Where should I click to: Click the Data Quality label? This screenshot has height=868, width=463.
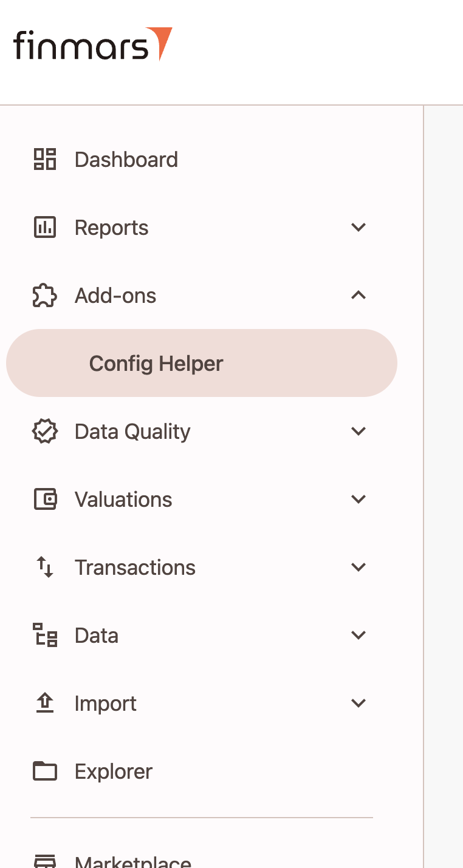tap(132, 432)
